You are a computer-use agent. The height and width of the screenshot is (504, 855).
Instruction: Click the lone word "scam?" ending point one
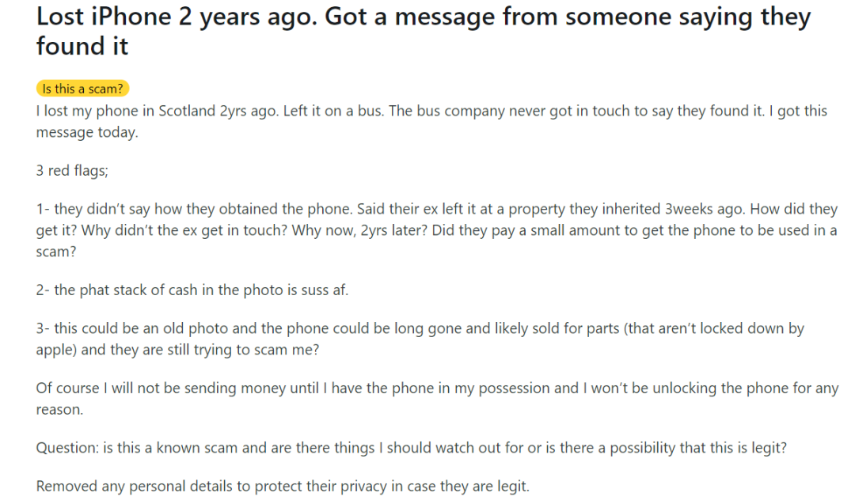point(56,252)
